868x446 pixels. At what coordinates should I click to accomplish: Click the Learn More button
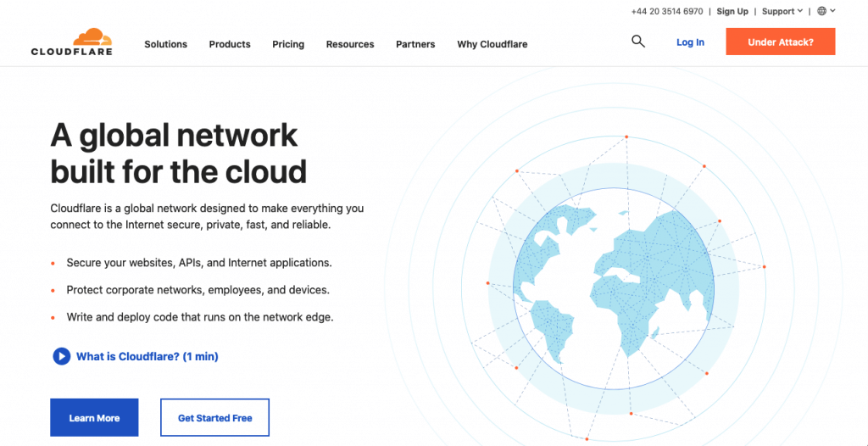[94, 418]
